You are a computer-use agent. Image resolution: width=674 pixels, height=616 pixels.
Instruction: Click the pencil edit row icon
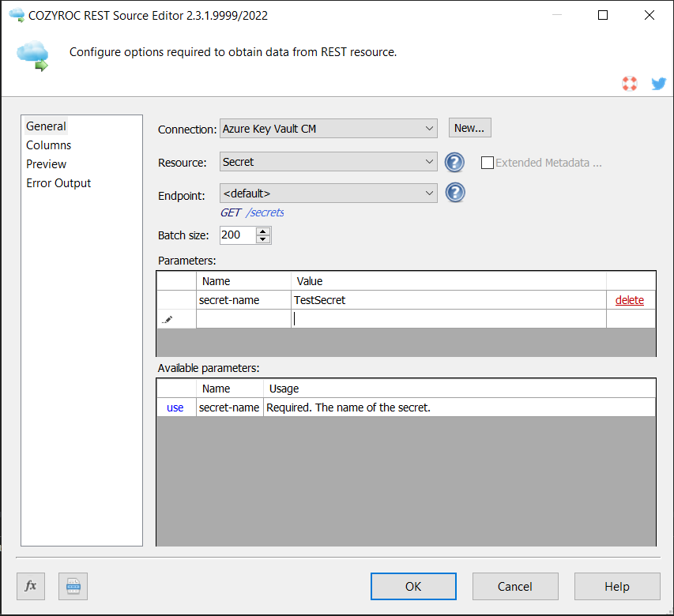click(x=168, y=319)
